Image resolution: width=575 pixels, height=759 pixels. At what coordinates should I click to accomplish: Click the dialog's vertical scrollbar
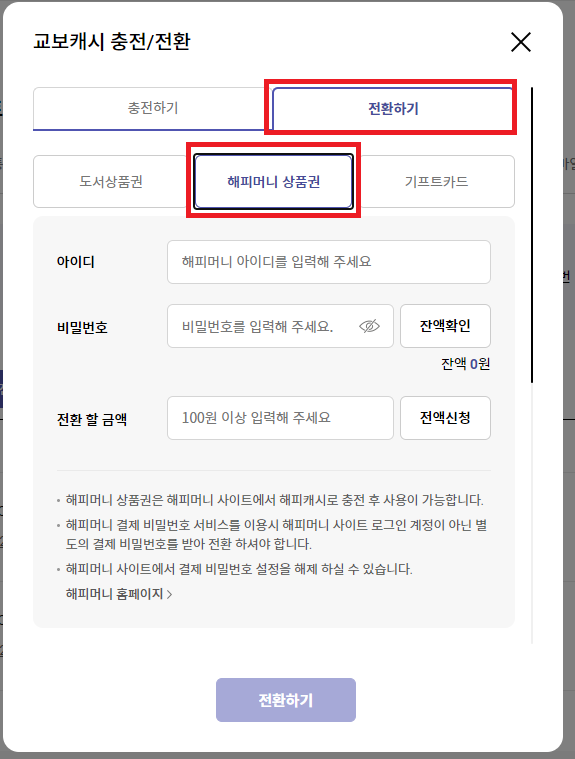[532, 235]
